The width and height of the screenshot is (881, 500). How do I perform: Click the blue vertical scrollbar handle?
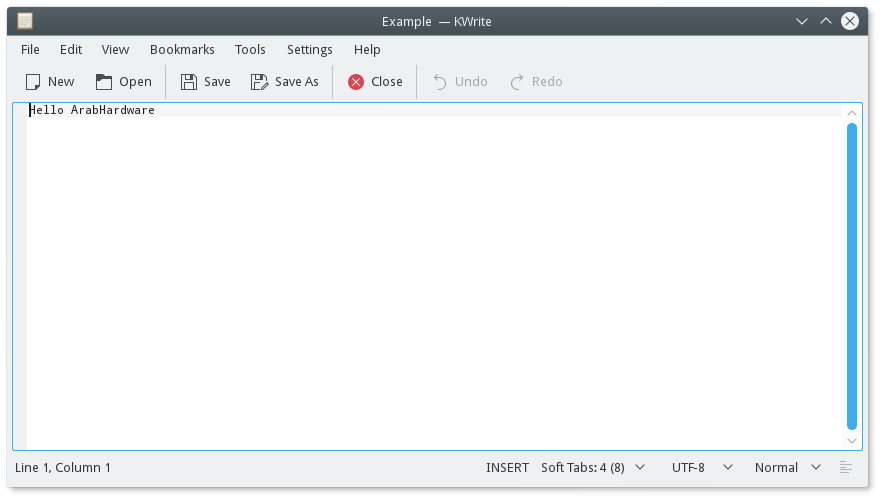tap(852, 276)
